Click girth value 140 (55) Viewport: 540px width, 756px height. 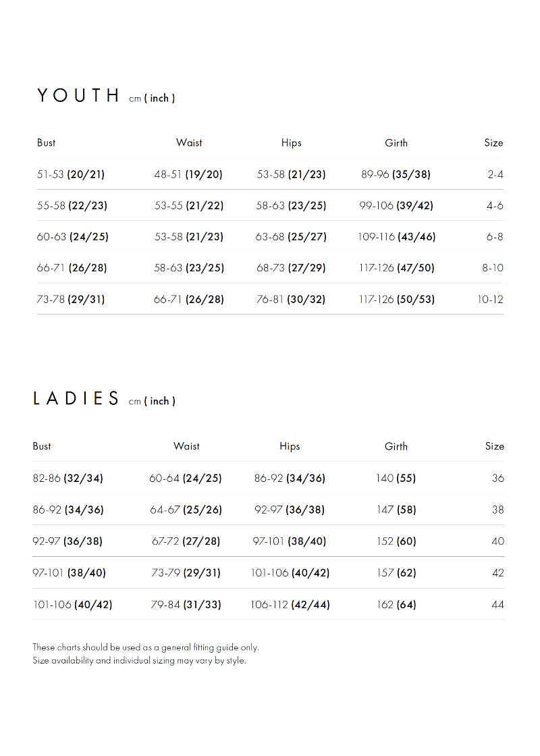point(396,478)
